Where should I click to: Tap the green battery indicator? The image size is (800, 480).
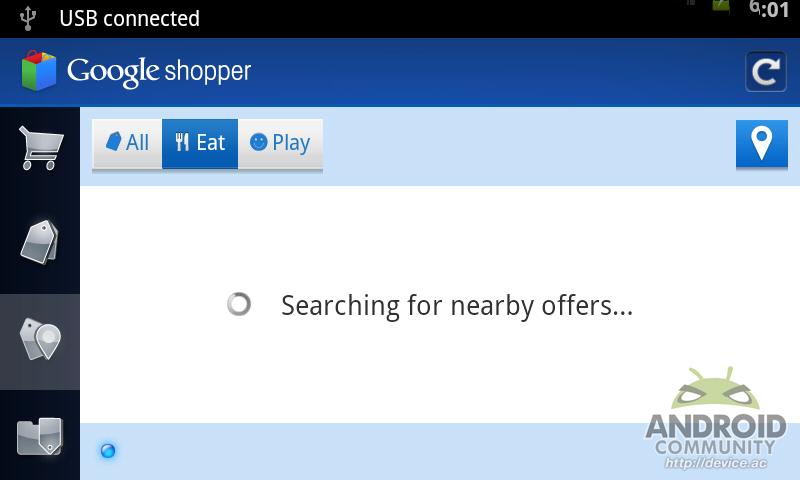pyautogui.click(x=721, y=7)
